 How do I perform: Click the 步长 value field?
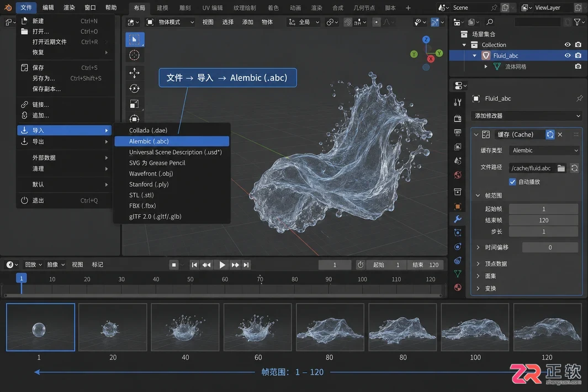(x=543, y=232)
